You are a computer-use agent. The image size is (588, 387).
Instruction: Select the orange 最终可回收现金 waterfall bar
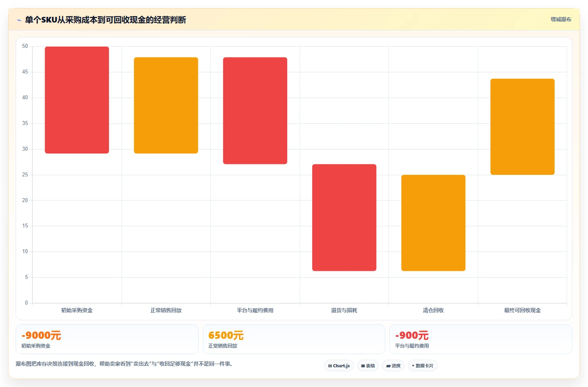click(522, 127)
